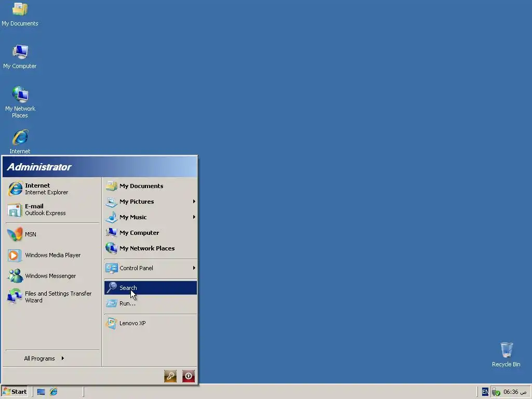
Task: Click My Pictures icon in Start menu
Action: [x=112, y=202]
